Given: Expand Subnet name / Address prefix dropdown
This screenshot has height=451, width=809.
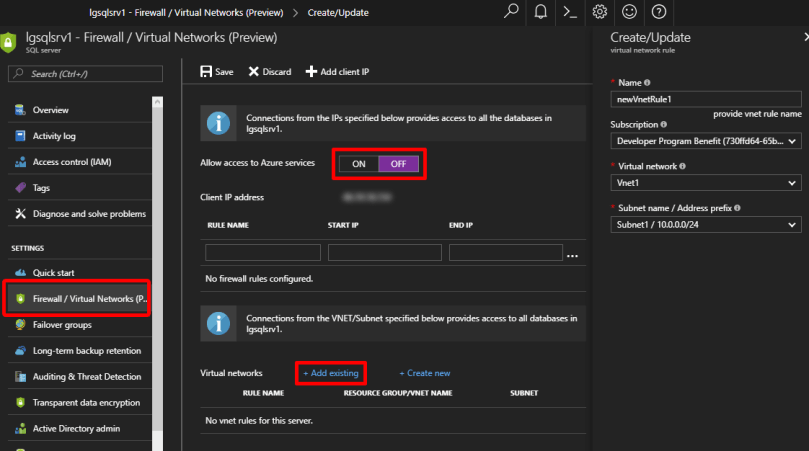Looking at the screenshot, I should click(x=705, y=225).
